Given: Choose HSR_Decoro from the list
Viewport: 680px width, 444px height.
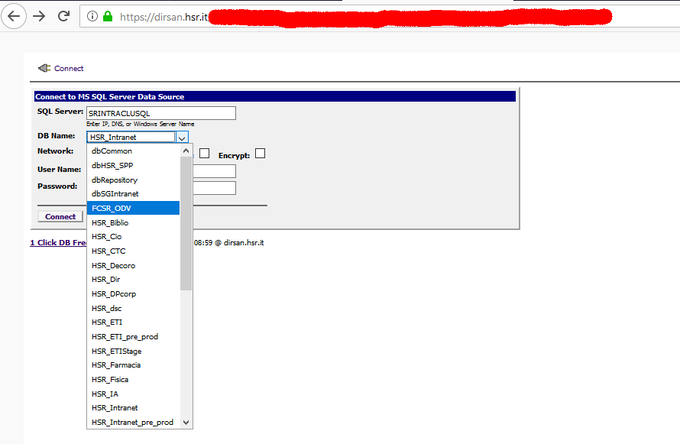Looking at the screenshot, I should 133,265.
